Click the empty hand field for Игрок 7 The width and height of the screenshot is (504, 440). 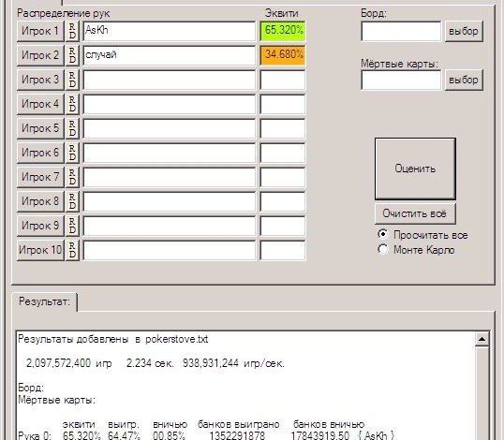click(169, 177)
